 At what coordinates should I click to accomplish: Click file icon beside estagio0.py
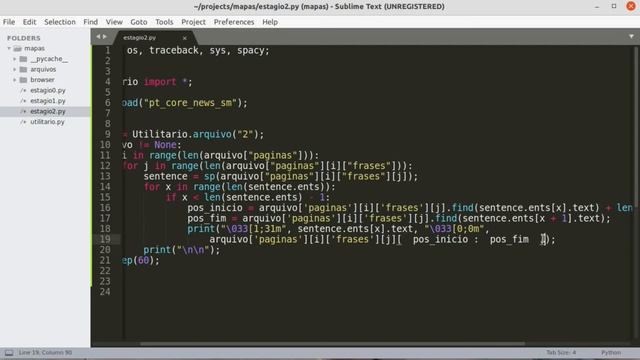[23, 90]
